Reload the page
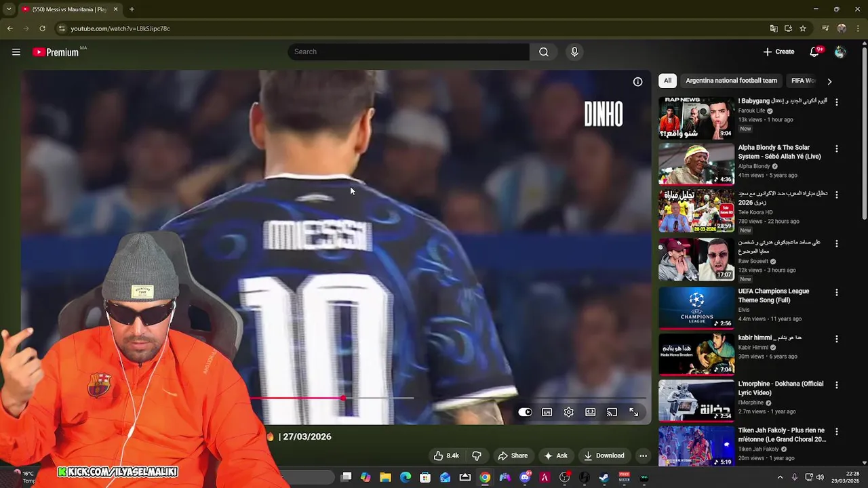Image resolution: width=868 pixels, height=488 pixels. [42, 28]
